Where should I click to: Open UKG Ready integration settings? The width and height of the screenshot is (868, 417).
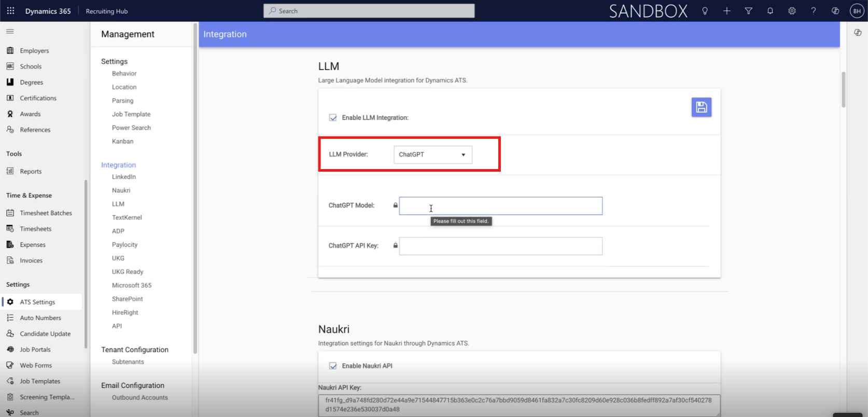(x=128, y=272)
